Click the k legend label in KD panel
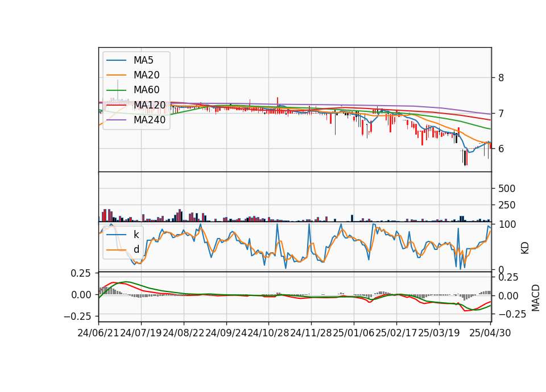 [x=136, y=235]
